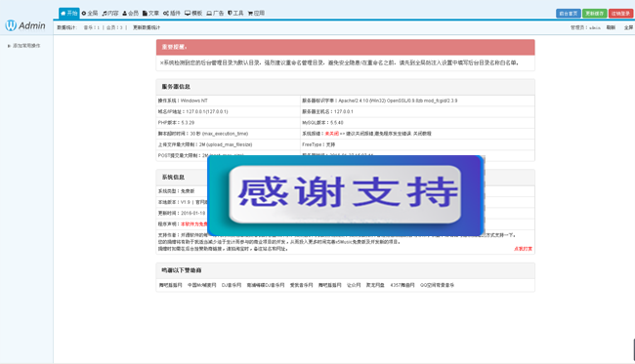This screenshot has width=635, height=364.
Task: Click the gear icon for 全局
Action: coord(84,14)
